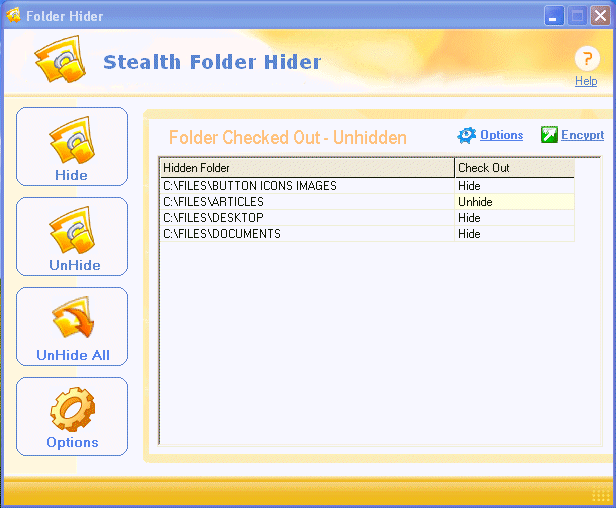Click the Hide status cell for DOCUMENTS
Viewport: 616px width, 508px height.
[515, 234]
